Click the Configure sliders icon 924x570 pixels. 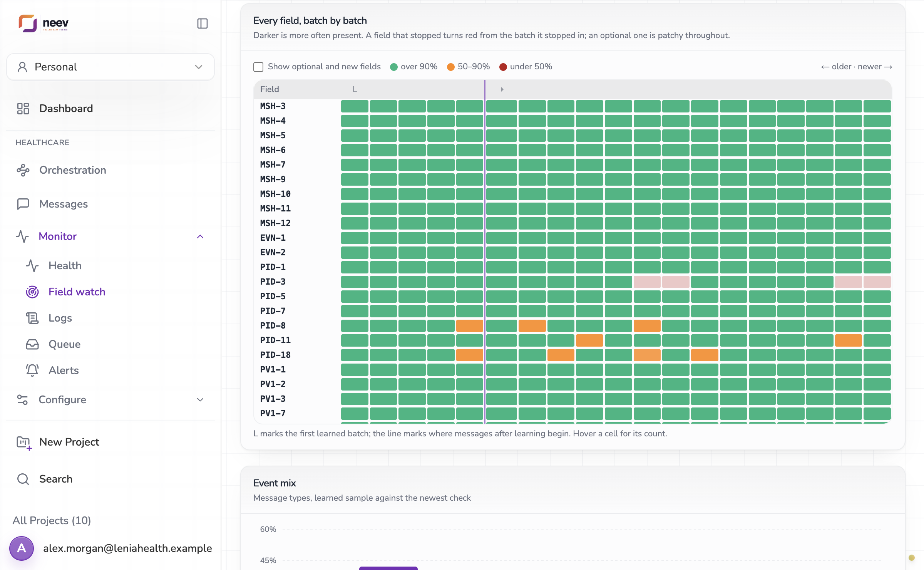[x=22, y=400]
